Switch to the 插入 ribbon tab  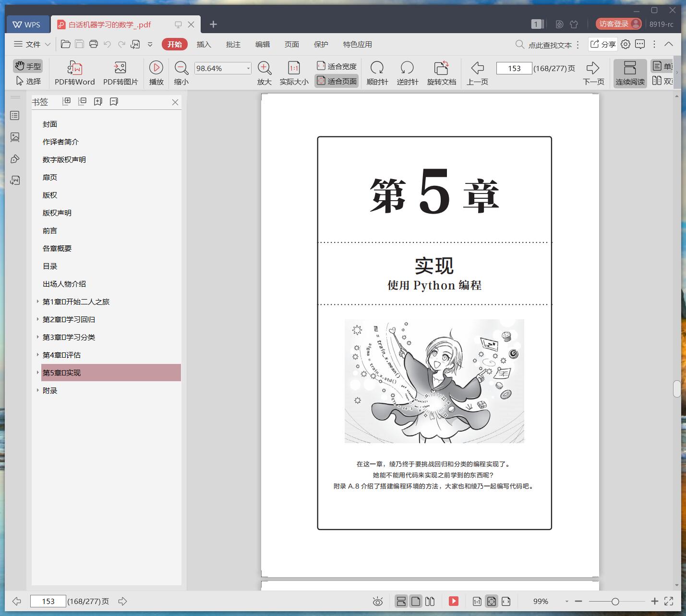pos(204,44)
